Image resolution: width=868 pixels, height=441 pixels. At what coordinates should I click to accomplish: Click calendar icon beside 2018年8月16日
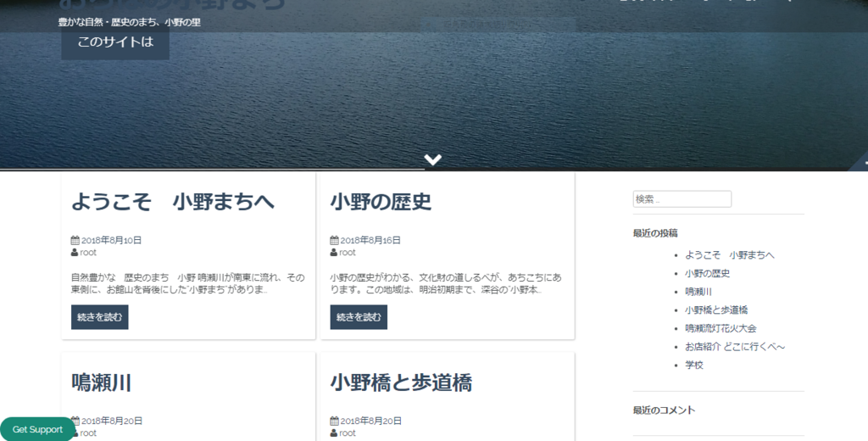(334, 241)
